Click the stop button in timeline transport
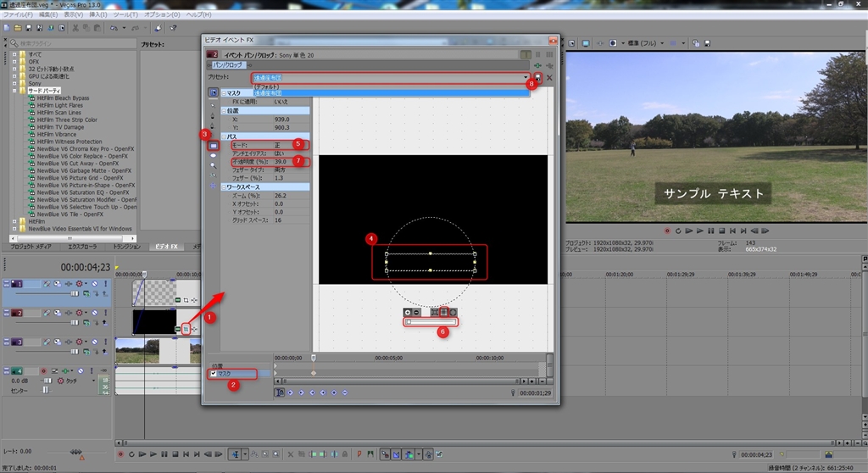Viewport: 868px width, 473px height. point(175,454)
